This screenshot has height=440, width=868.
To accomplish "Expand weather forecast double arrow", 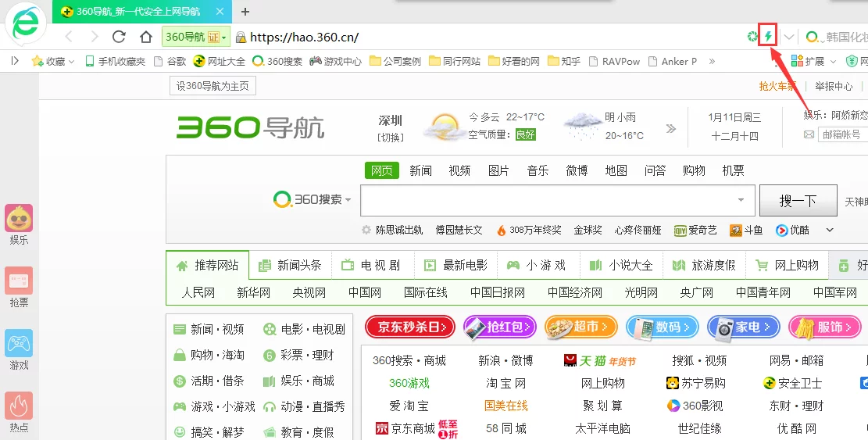I will 671,129.
